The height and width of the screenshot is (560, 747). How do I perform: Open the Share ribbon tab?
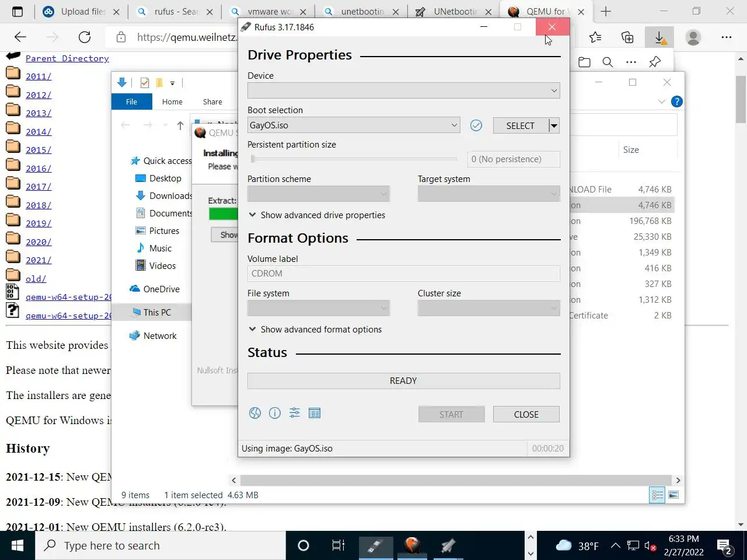pyautogui.click(x=212, y=101)
